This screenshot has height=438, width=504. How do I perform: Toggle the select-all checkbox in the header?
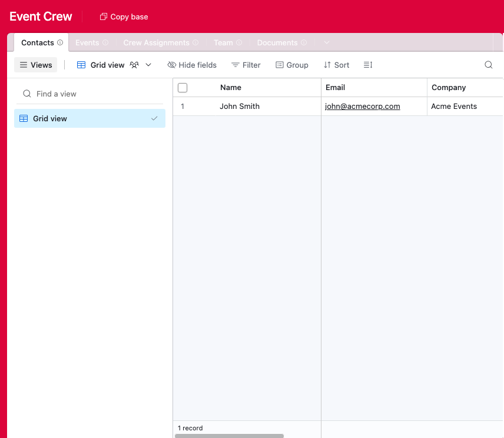click(183, 87)
